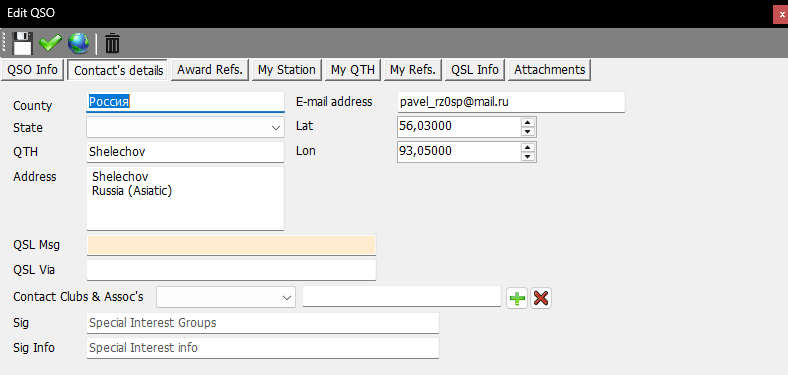
Task: Open the QSL Info tab
Action: pyautogui.click(x=475, y=70)
